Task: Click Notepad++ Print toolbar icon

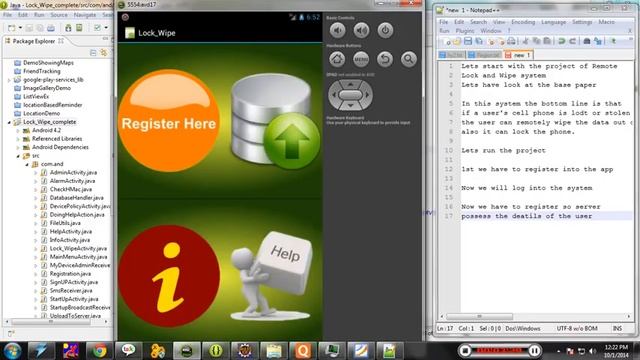Action: click(511, 41)
